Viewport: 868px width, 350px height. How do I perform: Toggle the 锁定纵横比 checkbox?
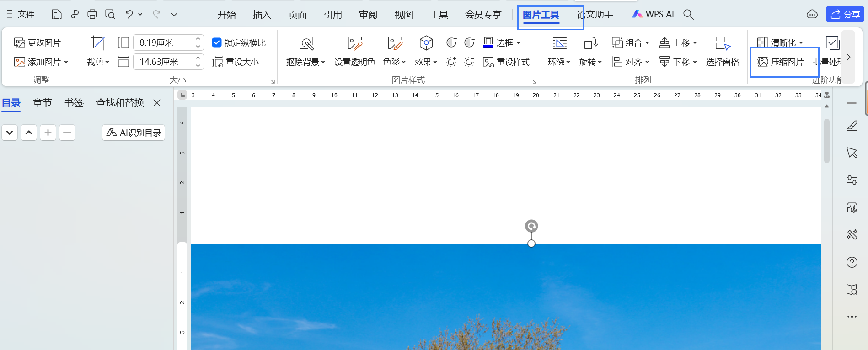point(217,42)
